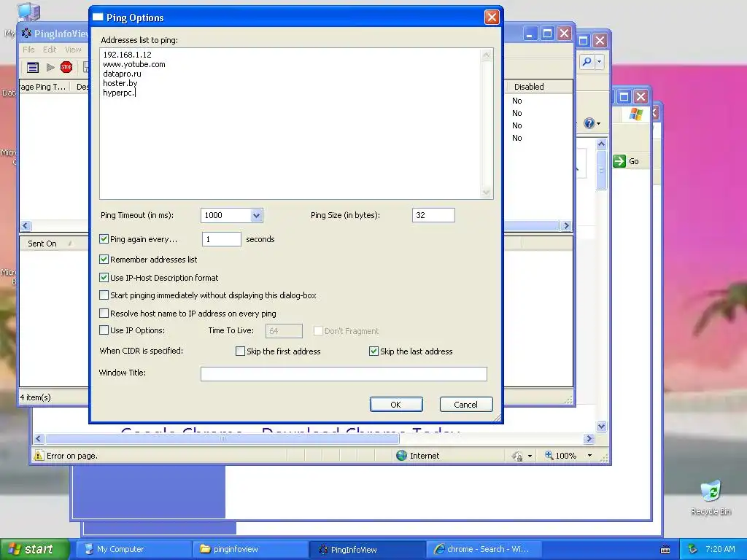Click the Ping Size bytes field
The image size is (747, 560).
coord(433,215)
